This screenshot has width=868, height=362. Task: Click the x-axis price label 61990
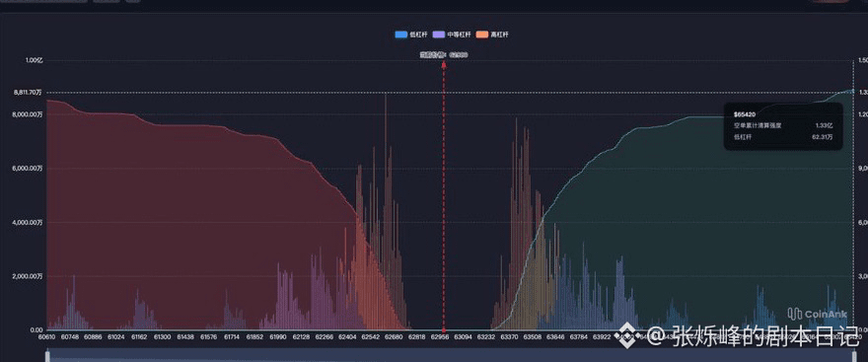tap(278, 337)
